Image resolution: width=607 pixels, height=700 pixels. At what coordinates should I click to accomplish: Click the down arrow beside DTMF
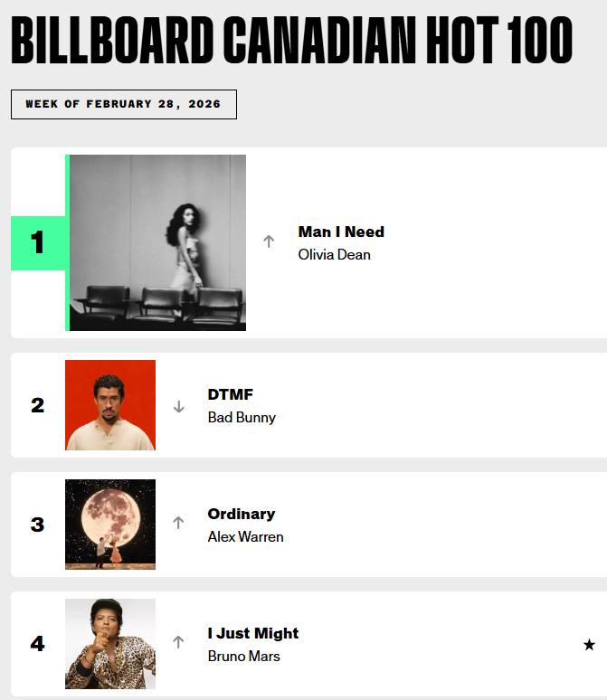coord(178,407)
